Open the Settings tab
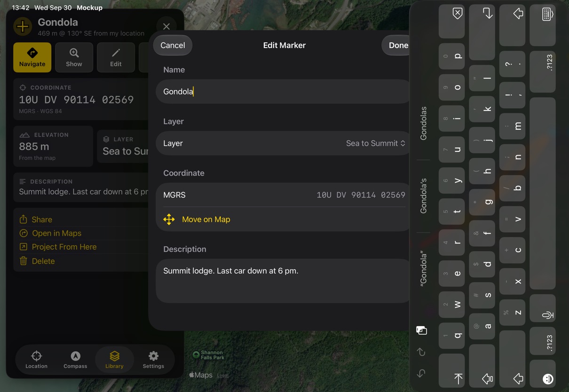Screen dimensions: 569x392 tap(153, 360)
